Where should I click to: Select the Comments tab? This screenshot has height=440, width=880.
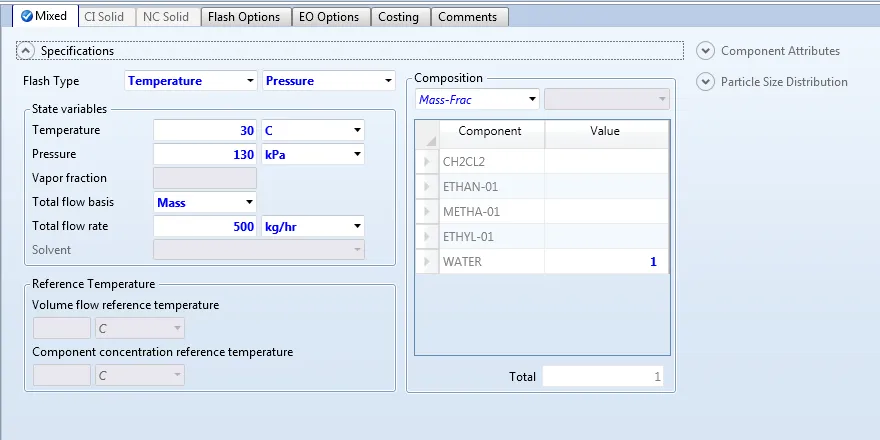click(467, 17)
